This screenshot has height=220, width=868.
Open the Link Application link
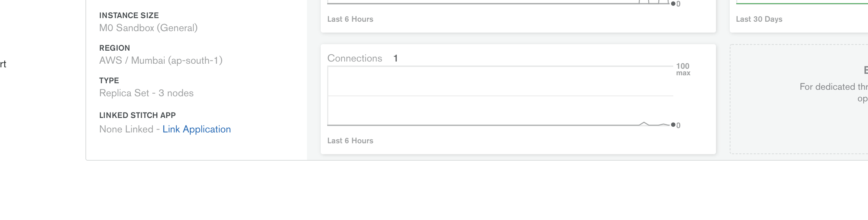click(x=197, y=129)
